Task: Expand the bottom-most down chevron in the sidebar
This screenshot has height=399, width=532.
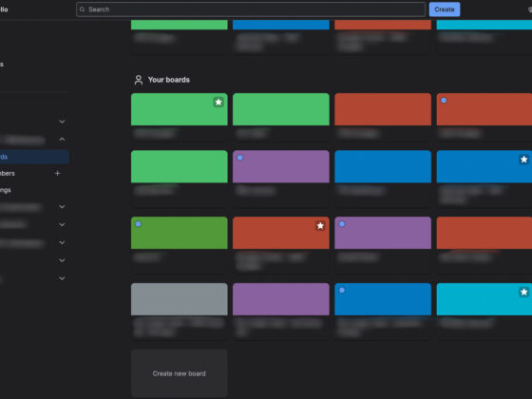Action: tap(62, 278)
